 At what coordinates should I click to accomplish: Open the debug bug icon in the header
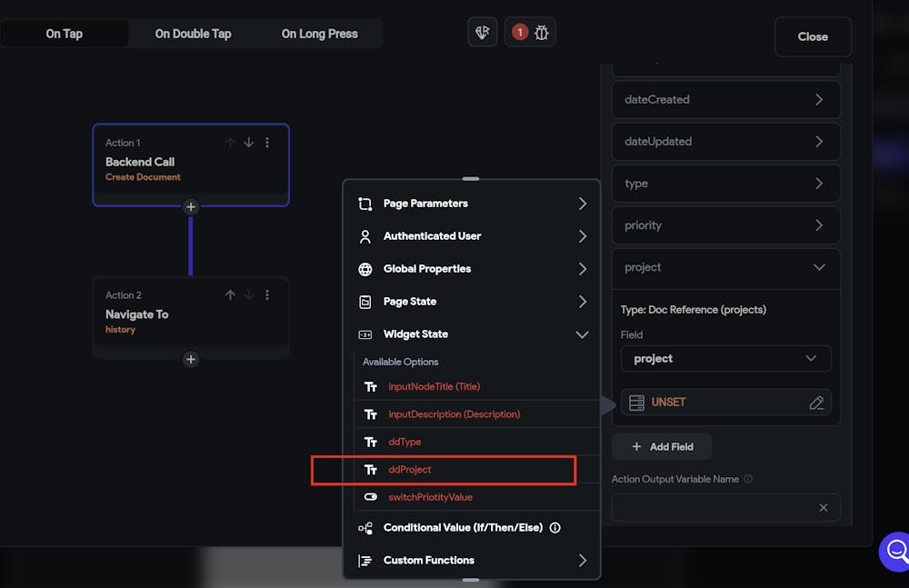click(543, 31)
